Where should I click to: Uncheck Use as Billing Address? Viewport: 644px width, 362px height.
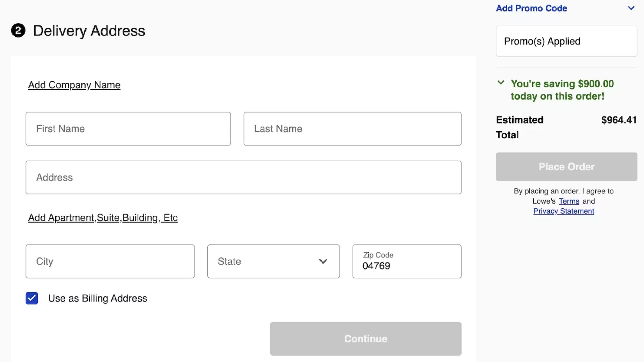pyautogui.click(x=31, y=298)
